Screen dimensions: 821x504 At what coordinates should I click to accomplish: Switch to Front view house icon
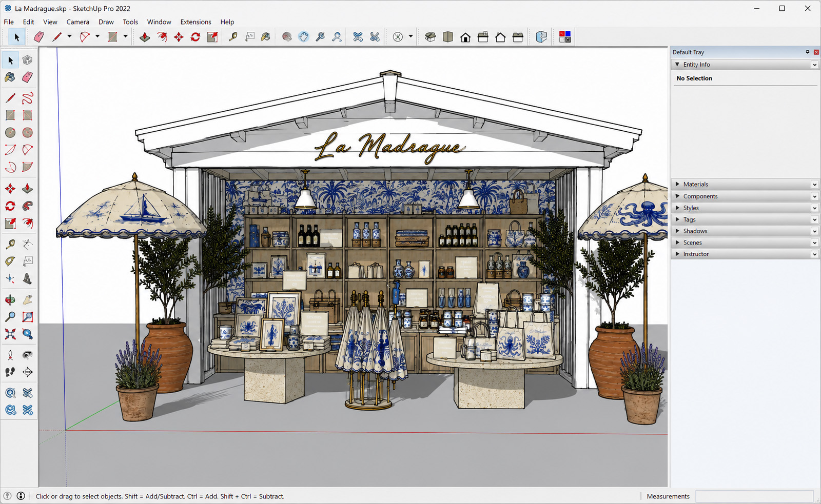[465, 37]
